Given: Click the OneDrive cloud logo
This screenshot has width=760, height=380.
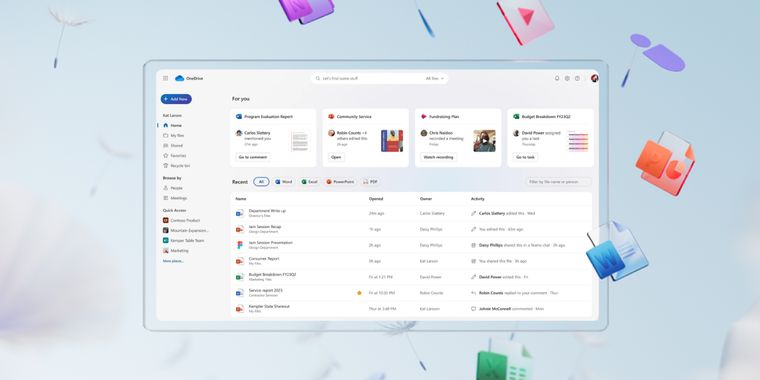Looking at the screenshot, I should click(179, 78).
